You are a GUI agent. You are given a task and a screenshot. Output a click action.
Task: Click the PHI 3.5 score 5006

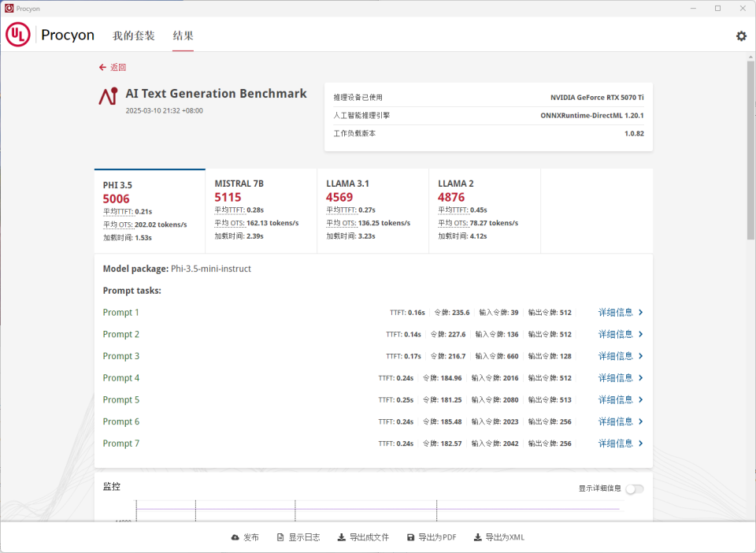(117, 199)
